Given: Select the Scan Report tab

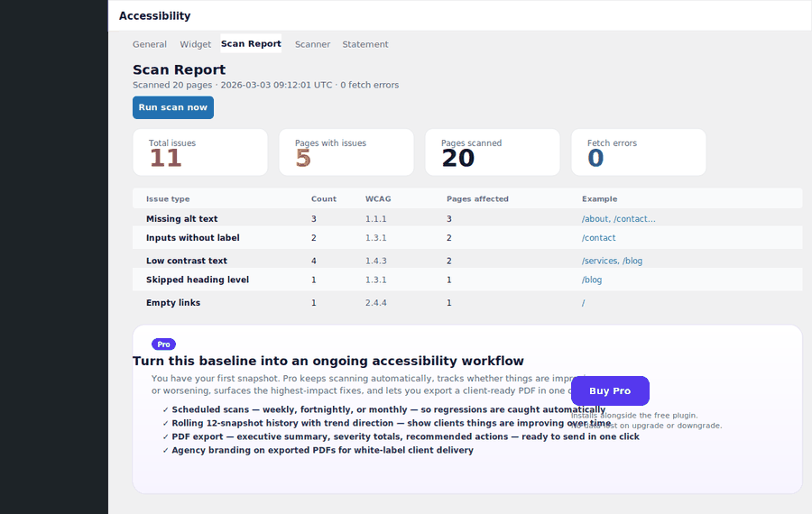Looking at the screenshot, I should point(251,44).
